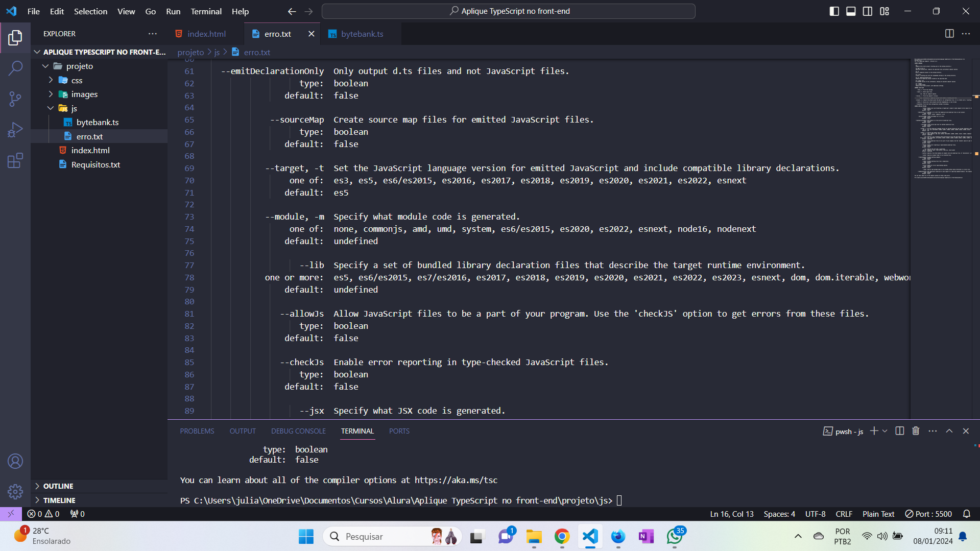Open the remote window indicator
Image resolution: width=980 pixels, height=551 pixels.
(11, 514)
